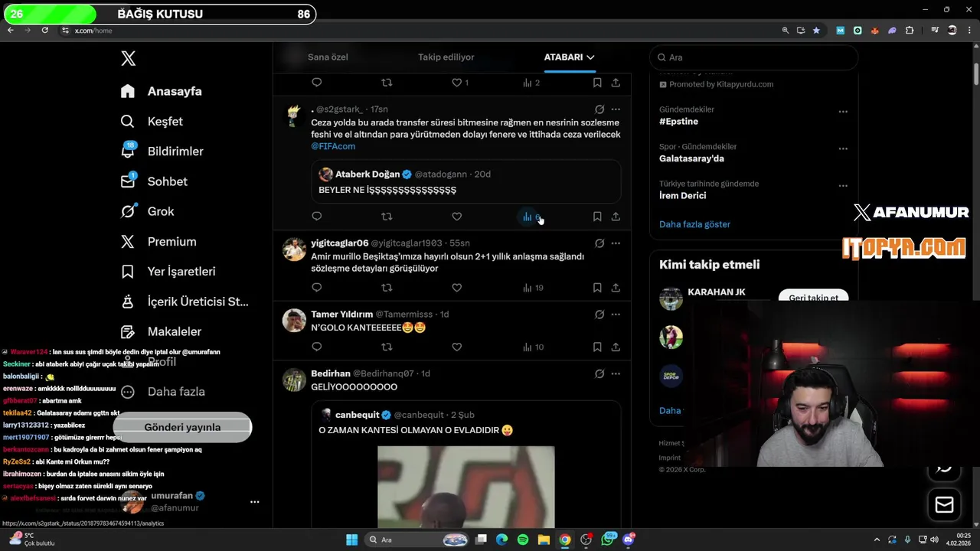Like Tamer Yıldırım tweet
Image resolution: width=980 pixels, height=551 pixels.
[x=457, y=347]
